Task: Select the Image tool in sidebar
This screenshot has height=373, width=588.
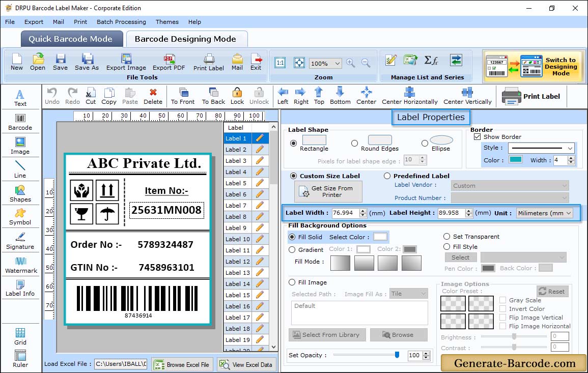Action: coord(20,146)
